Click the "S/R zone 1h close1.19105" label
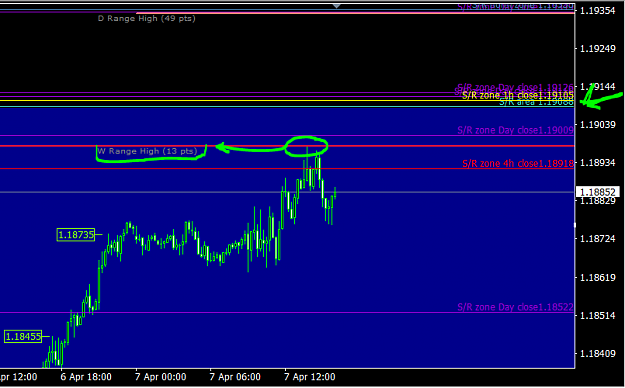The height and width of the screenshot is (388, 625). [518, 95]
